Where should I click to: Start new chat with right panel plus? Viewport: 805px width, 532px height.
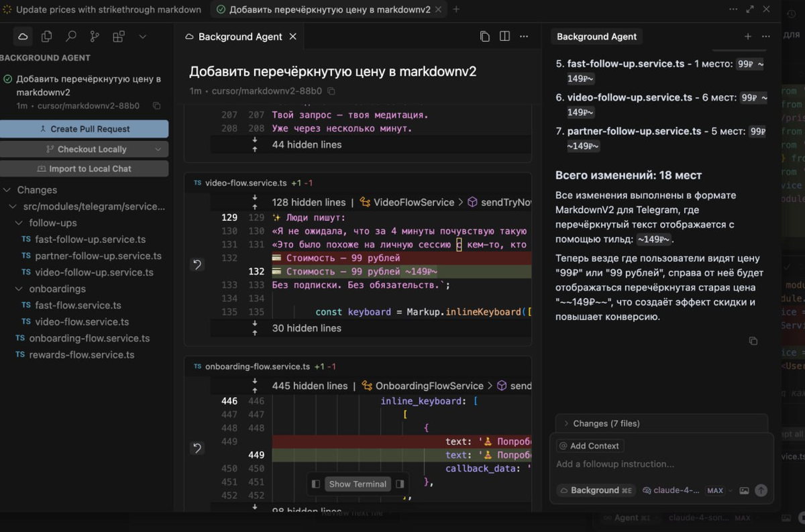747,36
